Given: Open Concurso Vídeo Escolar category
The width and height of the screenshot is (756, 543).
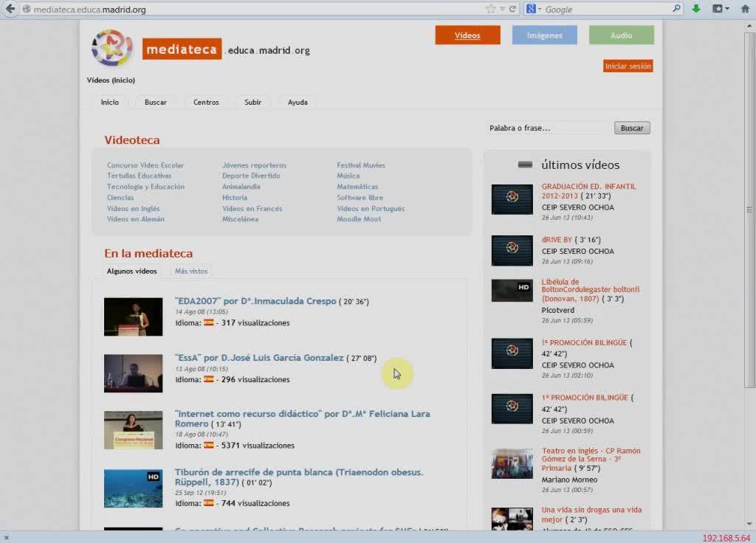Looking at the screenshot, I should 145,165.
